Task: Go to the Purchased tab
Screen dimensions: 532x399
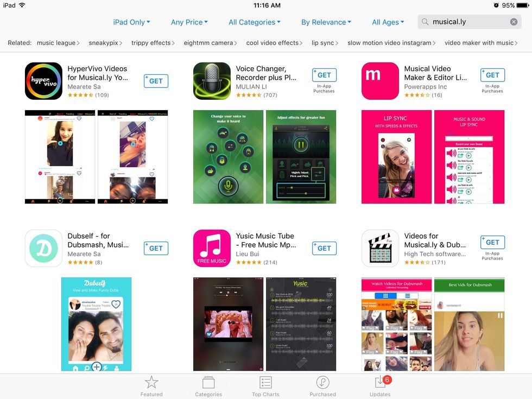Action: click(x=322, y=386)
